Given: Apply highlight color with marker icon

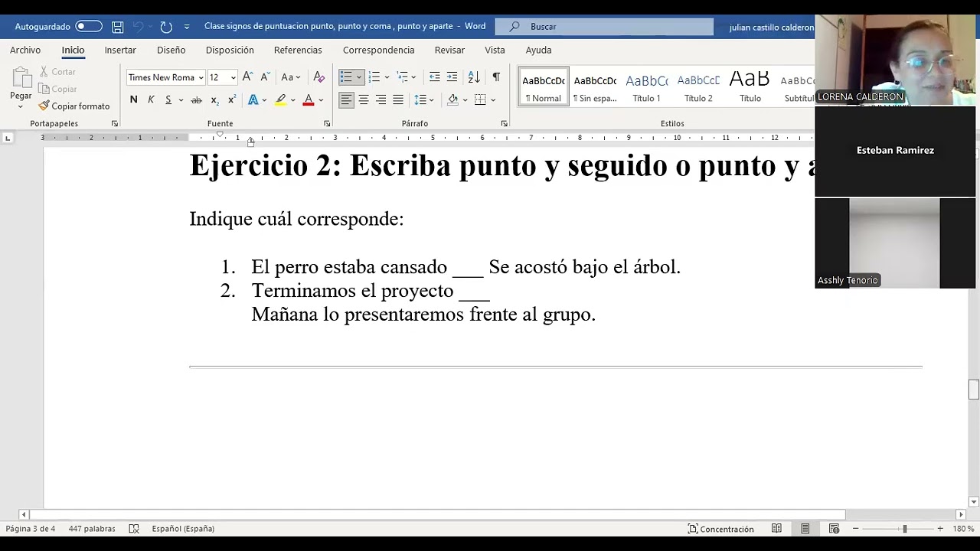Looking at the screenshot, I should point(281,100).
